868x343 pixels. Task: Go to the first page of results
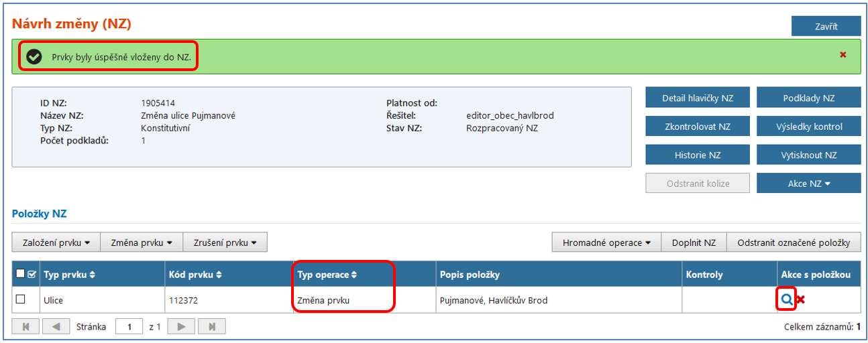[x=26, y=327]
